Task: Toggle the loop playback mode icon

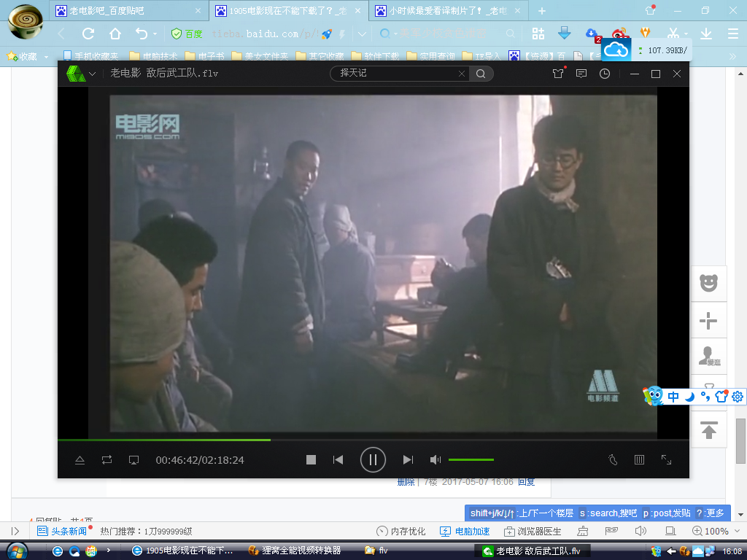Action: [x=107, y=460]
